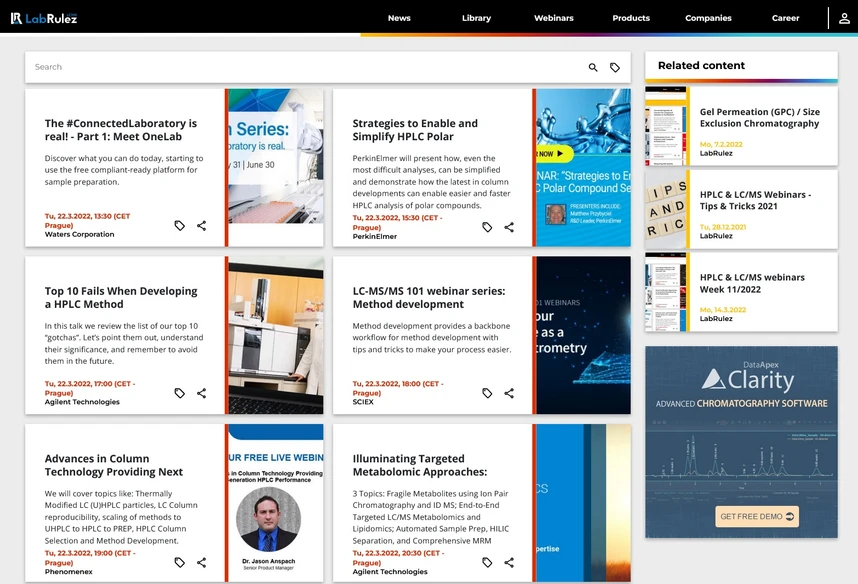This screenshot has width=858, height=584.
Task: Open the Library menu
Action: pyautogui.click(x=476, y=18)
